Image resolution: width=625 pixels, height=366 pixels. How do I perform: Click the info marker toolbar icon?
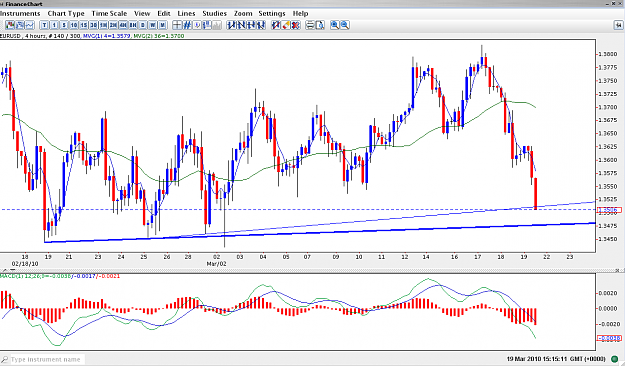pyautogui.click(x=197, y=25)
